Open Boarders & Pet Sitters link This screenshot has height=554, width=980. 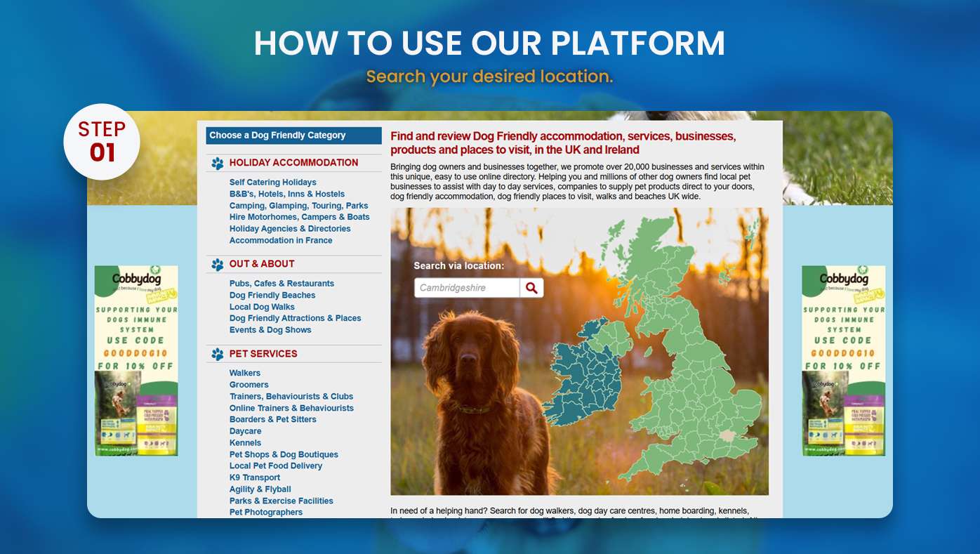coord(273,420)
